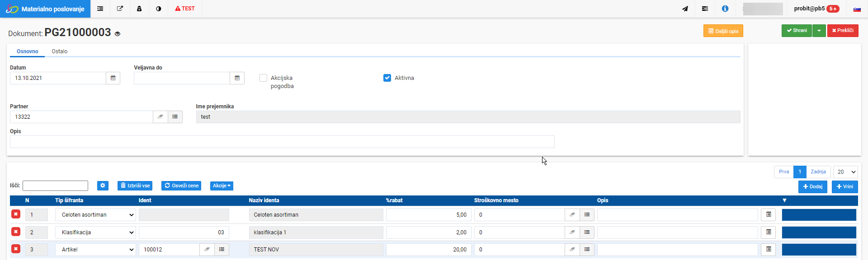The height and width of the screenshot is (260, 868).
Task: Open Ident lookup list for Artikel row
Action: coord(222,249)
